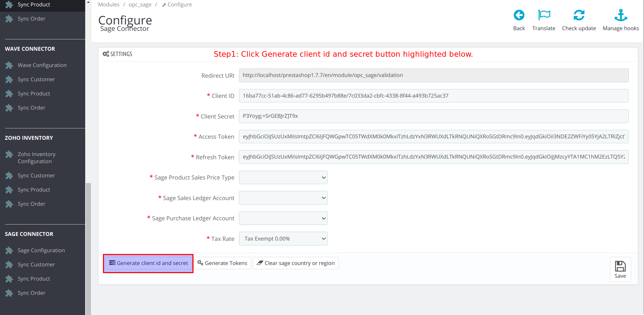
Task: Click the Back arrow icon
Action: [x=519, y=15]
